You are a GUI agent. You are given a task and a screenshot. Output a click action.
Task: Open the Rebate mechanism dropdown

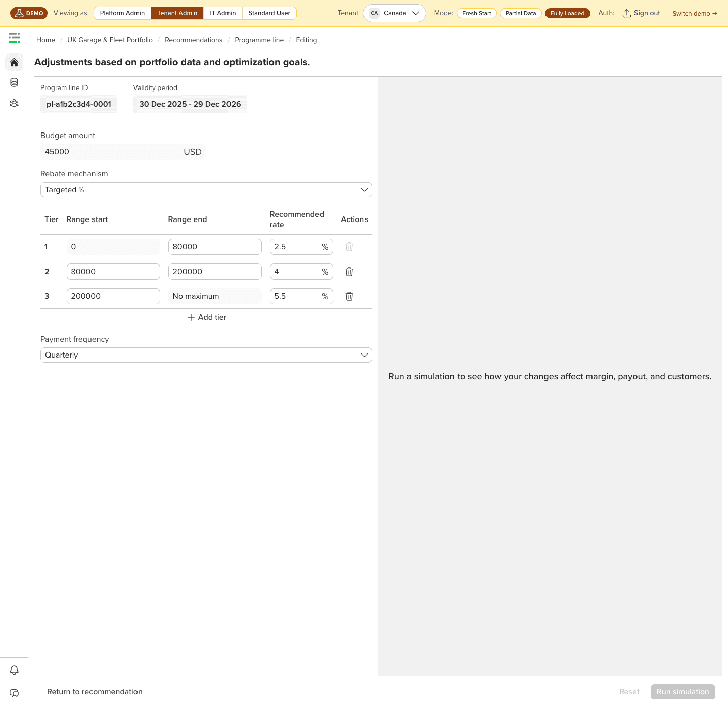coord(206,190)
